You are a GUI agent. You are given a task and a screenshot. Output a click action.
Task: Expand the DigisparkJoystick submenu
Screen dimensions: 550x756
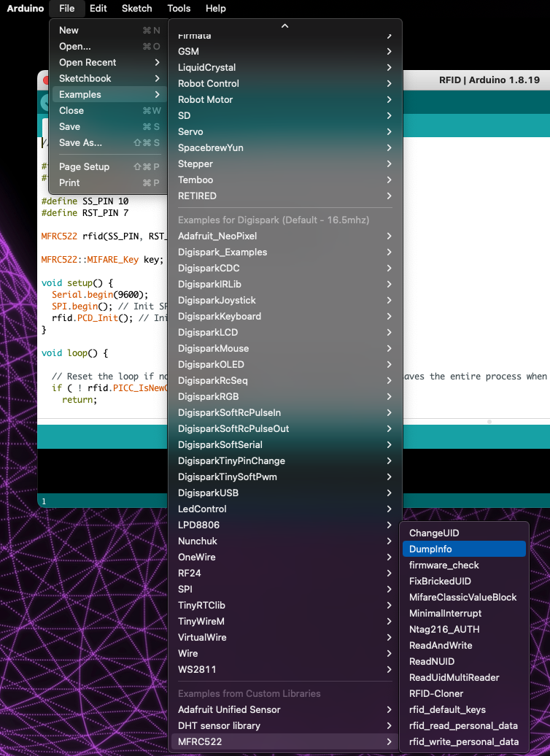pyautogui.click(x=284, y=300)
